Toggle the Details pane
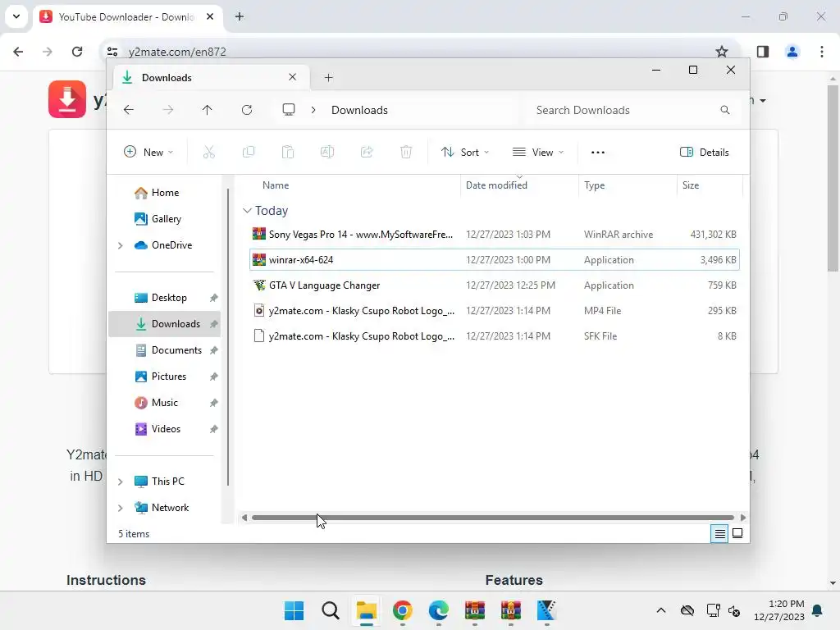The width and height of the screenshot is (840, 630). coord(705,152)
